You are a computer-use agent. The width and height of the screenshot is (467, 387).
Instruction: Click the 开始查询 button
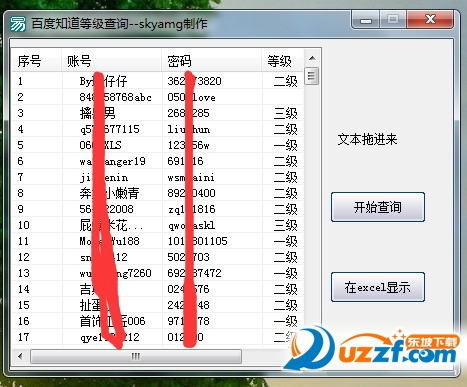point(378,207)
